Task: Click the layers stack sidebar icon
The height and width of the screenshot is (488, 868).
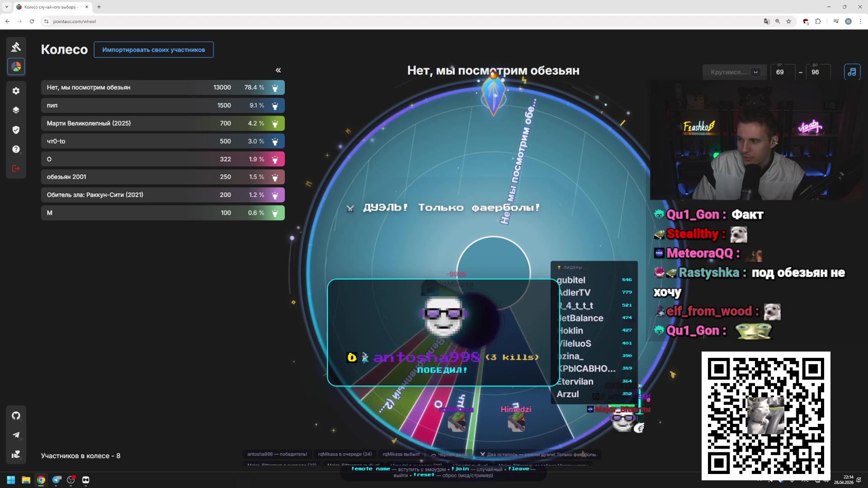Action: point(16,110)
